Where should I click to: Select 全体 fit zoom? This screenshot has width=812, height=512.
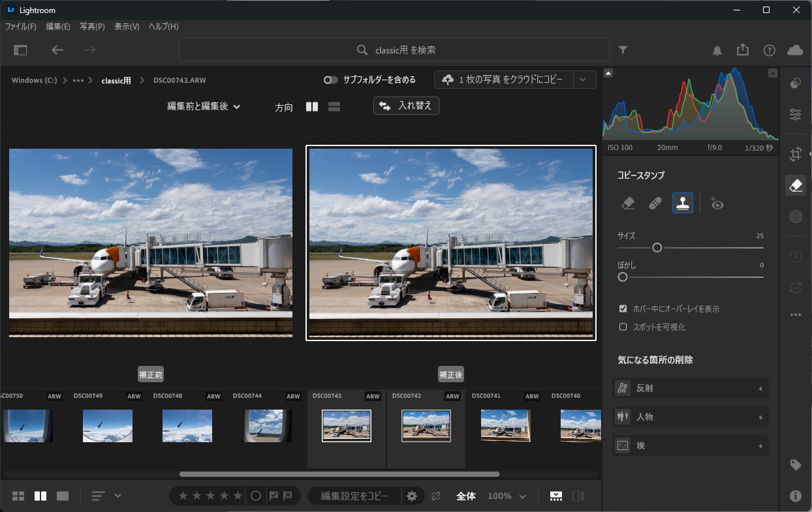[466, 496]
